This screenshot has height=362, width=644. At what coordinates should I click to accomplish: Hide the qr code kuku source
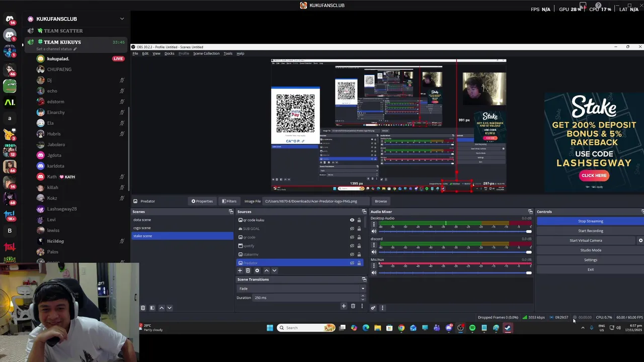tap(352, 220)
